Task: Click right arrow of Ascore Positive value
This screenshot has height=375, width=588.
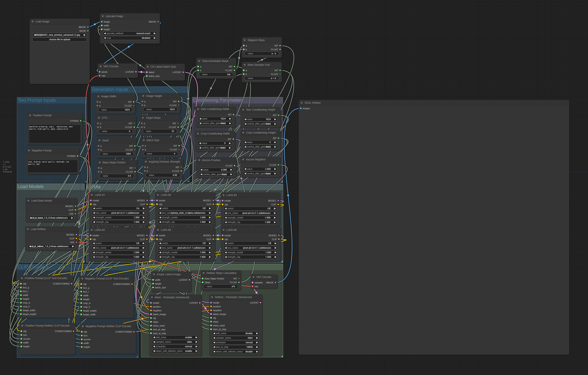Action: (x=231, y=170)
